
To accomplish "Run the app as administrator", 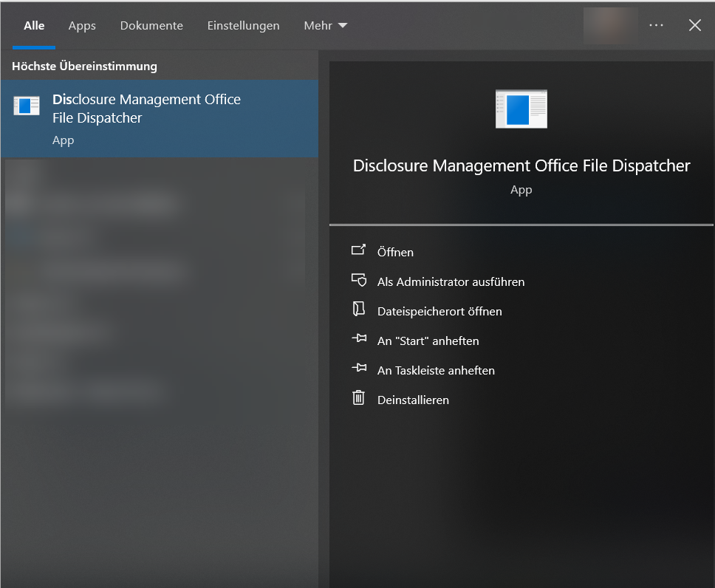I will click(451, 281).
